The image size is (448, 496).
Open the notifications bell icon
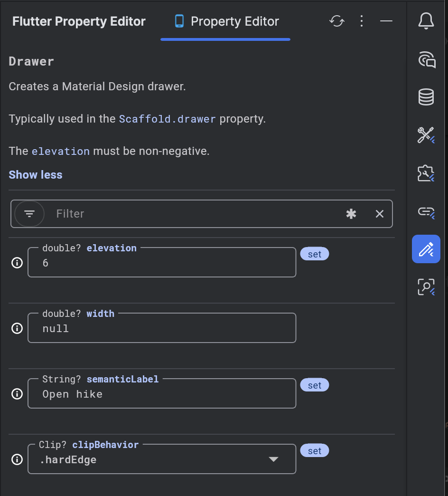point(426,21)
